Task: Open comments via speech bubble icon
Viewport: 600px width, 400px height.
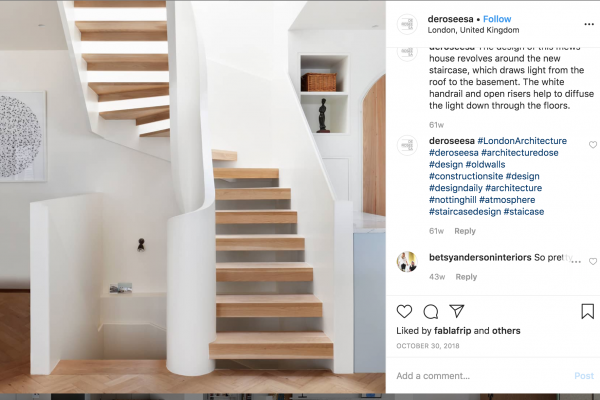Action: tap(430, 312)
